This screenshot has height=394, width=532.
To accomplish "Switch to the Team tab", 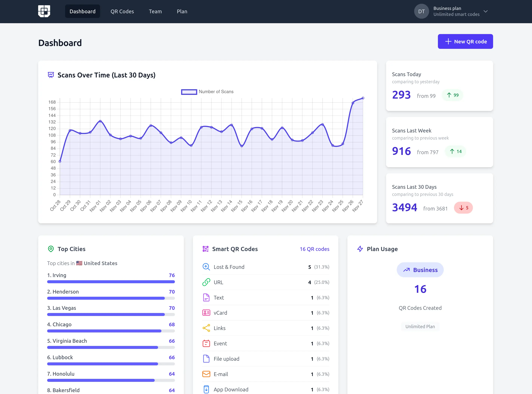I will [155, 11].
